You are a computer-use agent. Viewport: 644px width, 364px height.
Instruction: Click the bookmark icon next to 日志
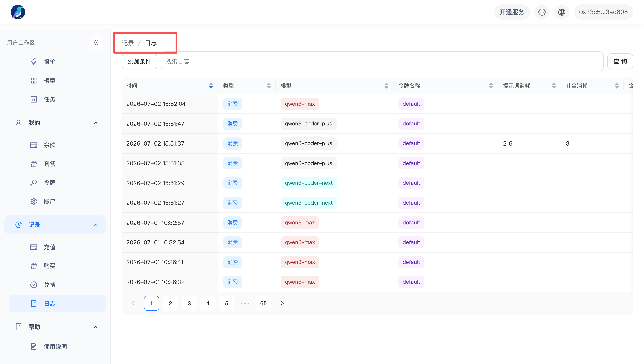click(x=34, y=303)
